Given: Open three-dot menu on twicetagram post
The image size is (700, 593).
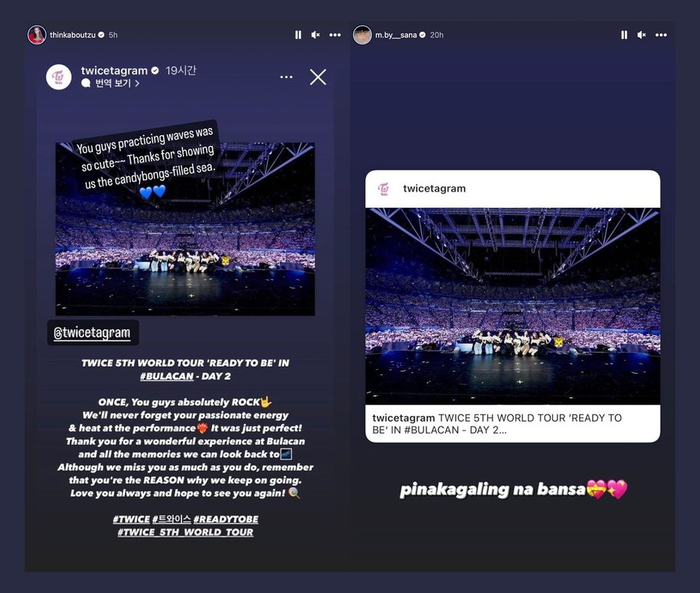Looking at the screenshot, I should [x=286, y=77].
